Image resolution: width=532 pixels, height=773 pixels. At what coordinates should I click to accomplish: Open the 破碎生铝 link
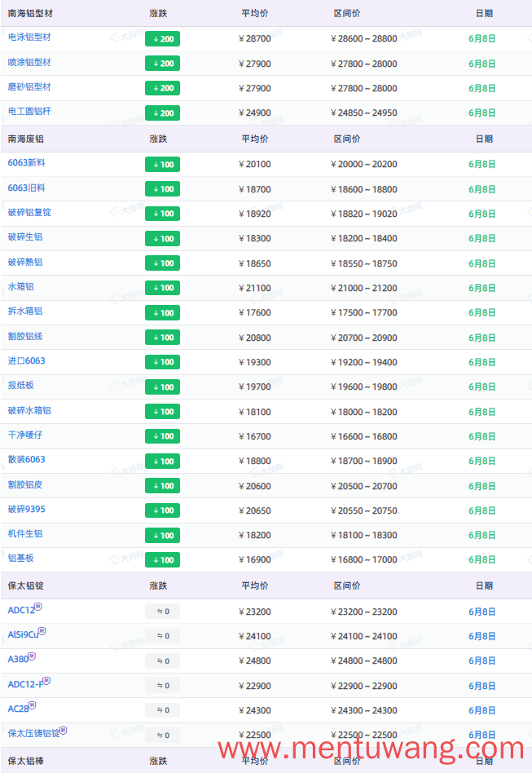click(25, 237)
